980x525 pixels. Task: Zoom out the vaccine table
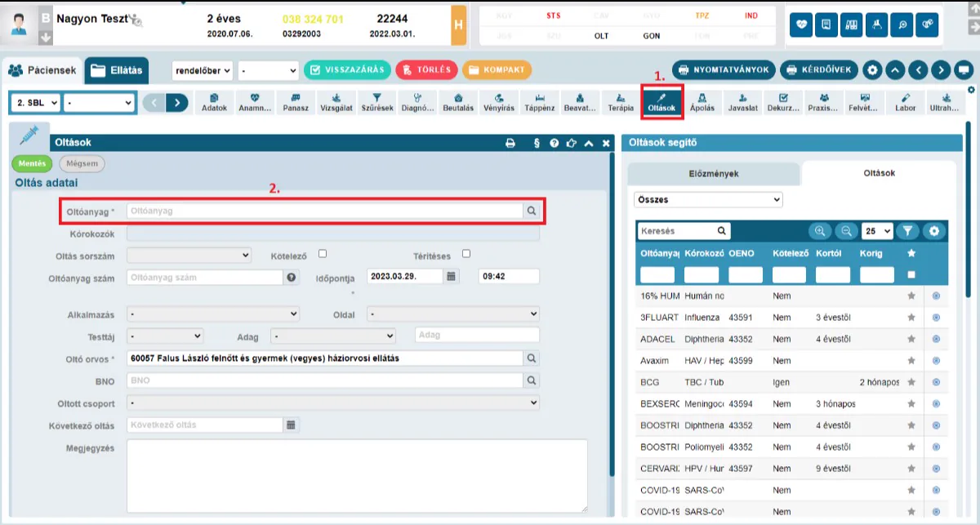point(846,231)
